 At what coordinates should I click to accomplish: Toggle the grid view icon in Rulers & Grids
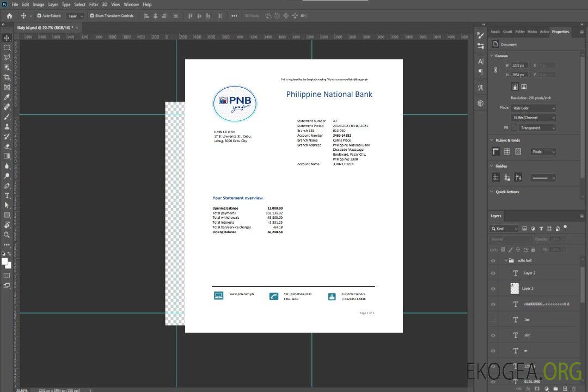coord(507,151)
